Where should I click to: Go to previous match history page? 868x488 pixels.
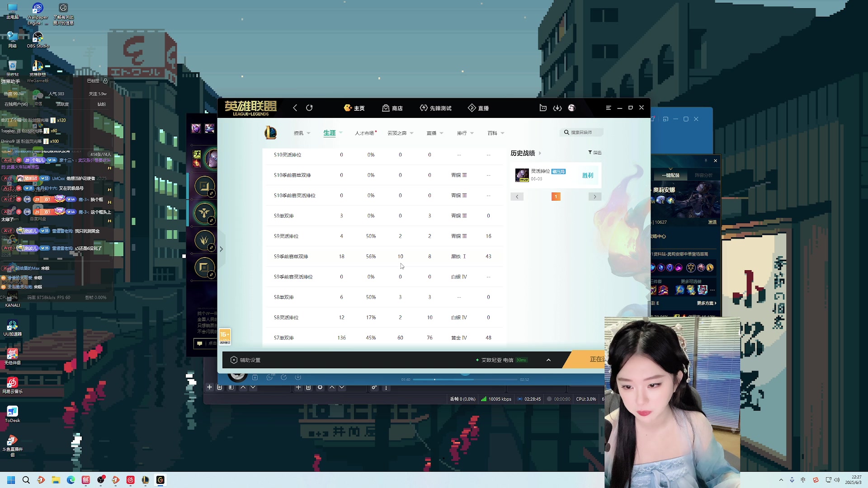pos(517,197)
